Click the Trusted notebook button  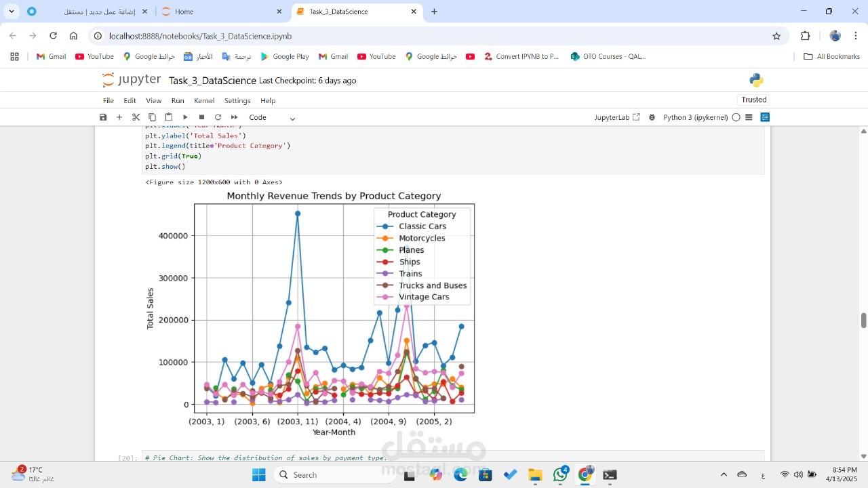754,100
